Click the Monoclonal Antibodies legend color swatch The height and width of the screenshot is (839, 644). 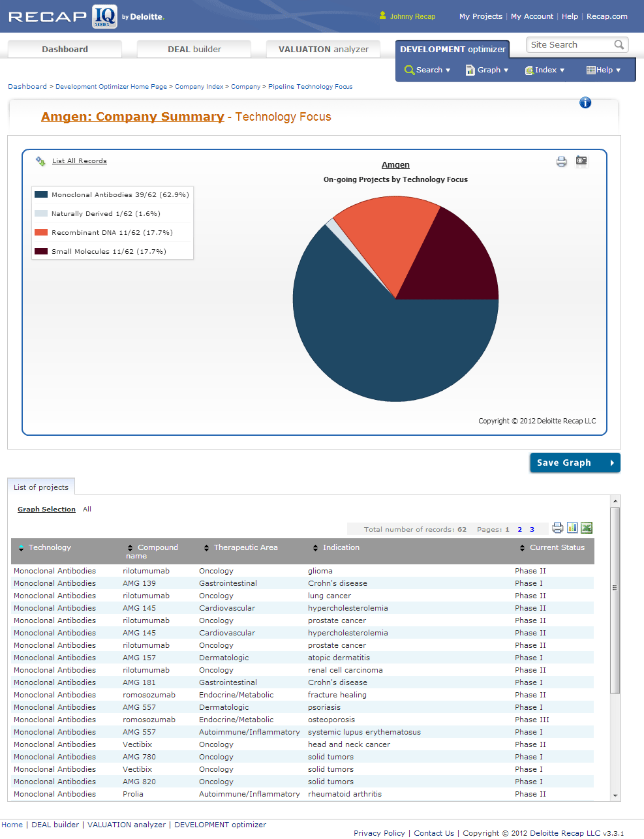pyautogui.click(x=41, y=194)
